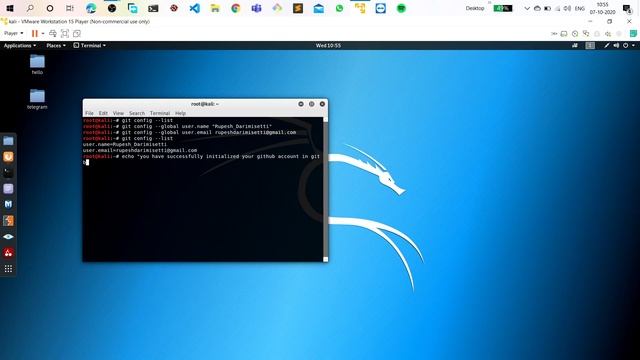Screen dimensions: 640x360
Task: Open the telegram folder on desktop
Action: click(37, 99)
